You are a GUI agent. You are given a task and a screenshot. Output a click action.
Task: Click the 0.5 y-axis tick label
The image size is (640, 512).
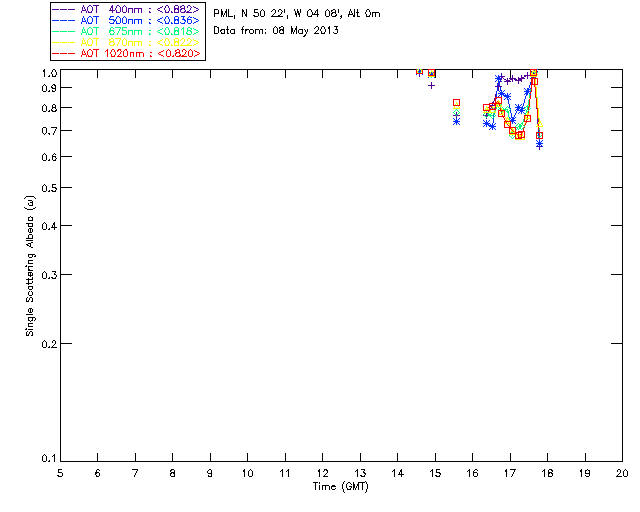click(x=49, y=188)
